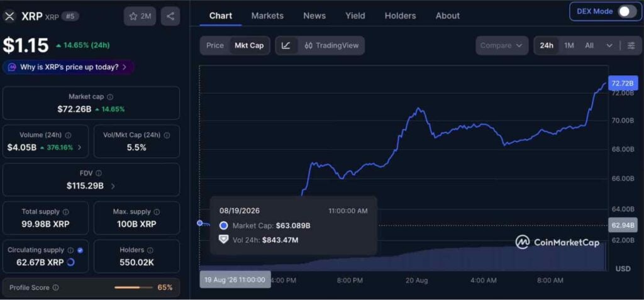
Task: Click the verified badge beside Circulating supply
Action: 80,250
